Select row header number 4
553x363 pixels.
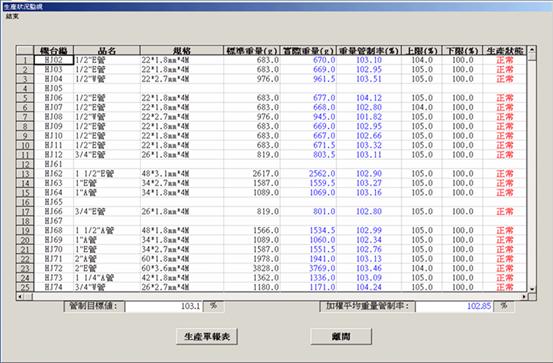(25, 88)
